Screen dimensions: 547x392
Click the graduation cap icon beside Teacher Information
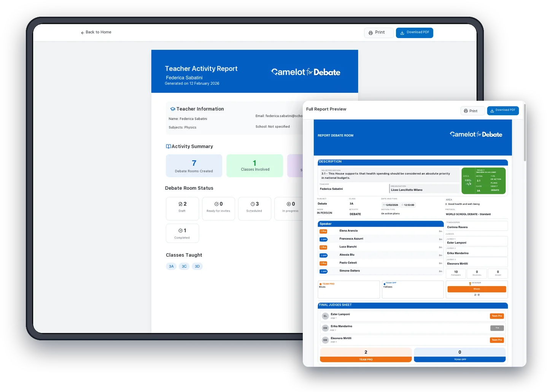pyautogui.click(x=173, y=109)
